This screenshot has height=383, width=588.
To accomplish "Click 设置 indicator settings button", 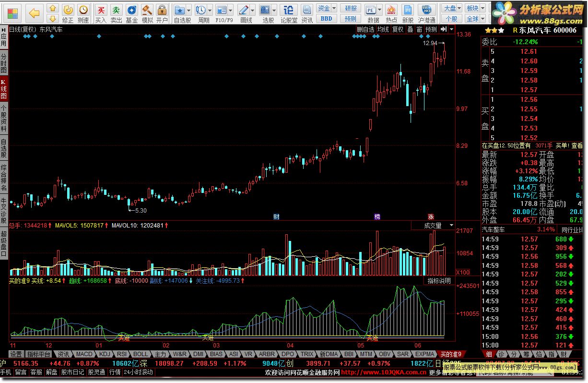I will tap(16, 354).
